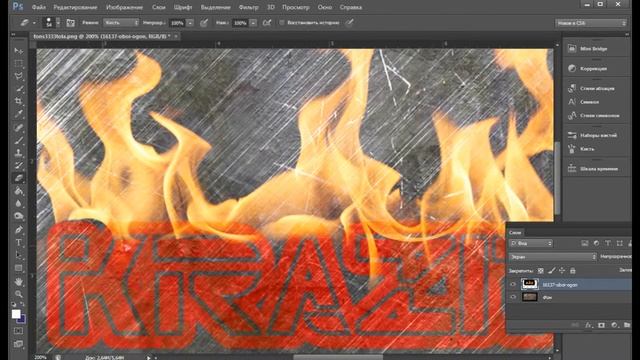Select the Pen tool
Viewport: 640px width, 360px height.
[18, 230]
